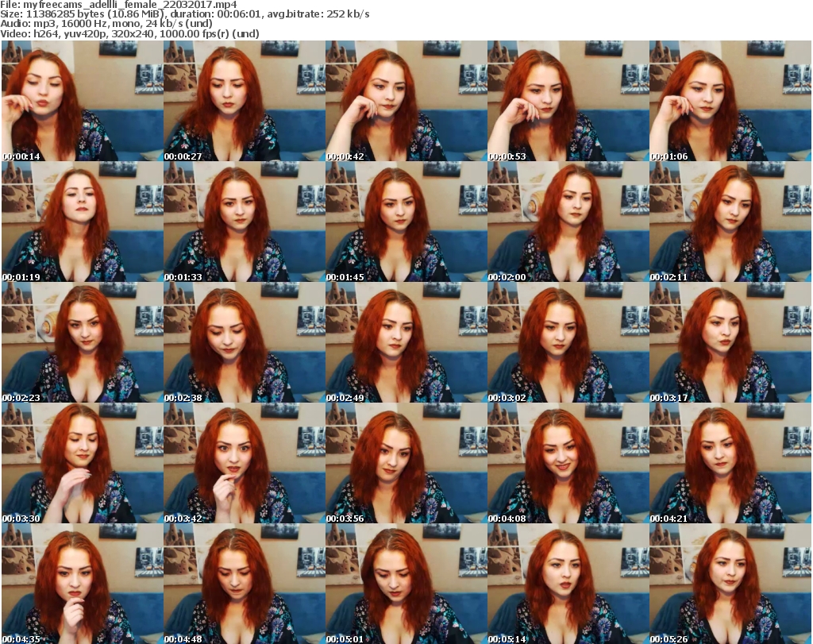The width and height of the screenshot is (813, 644).
Task: Select the thumbnail frame stamped 00:02:23
Action: point(83,343)
